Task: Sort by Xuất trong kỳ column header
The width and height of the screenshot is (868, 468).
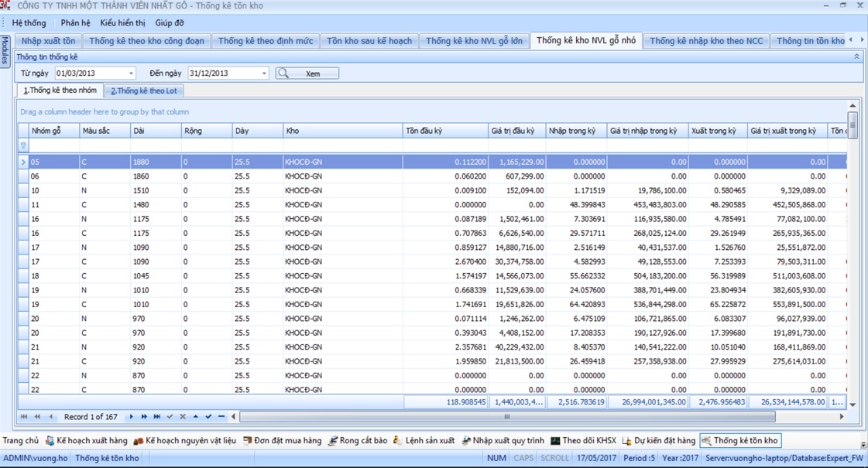Action: (x=718, y=131)
